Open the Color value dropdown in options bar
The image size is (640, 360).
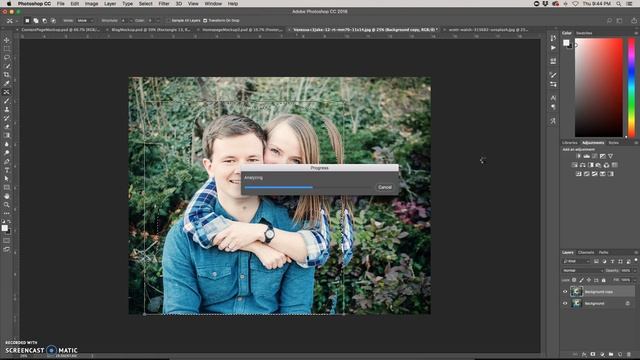point(158,20)
